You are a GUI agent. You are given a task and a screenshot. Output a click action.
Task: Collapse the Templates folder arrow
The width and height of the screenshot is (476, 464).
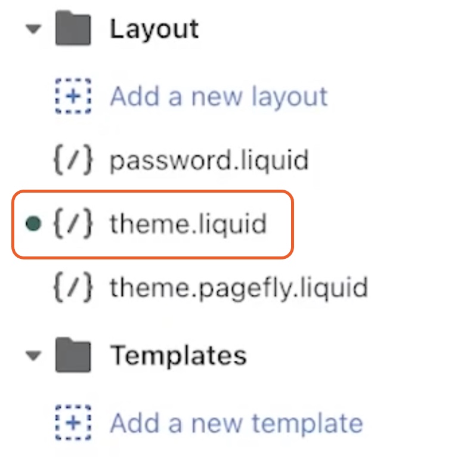tap(33, 355)
